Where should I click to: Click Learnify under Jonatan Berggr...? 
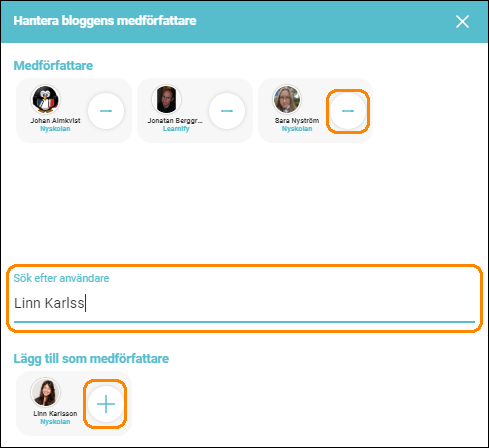[x=176, y=129]
